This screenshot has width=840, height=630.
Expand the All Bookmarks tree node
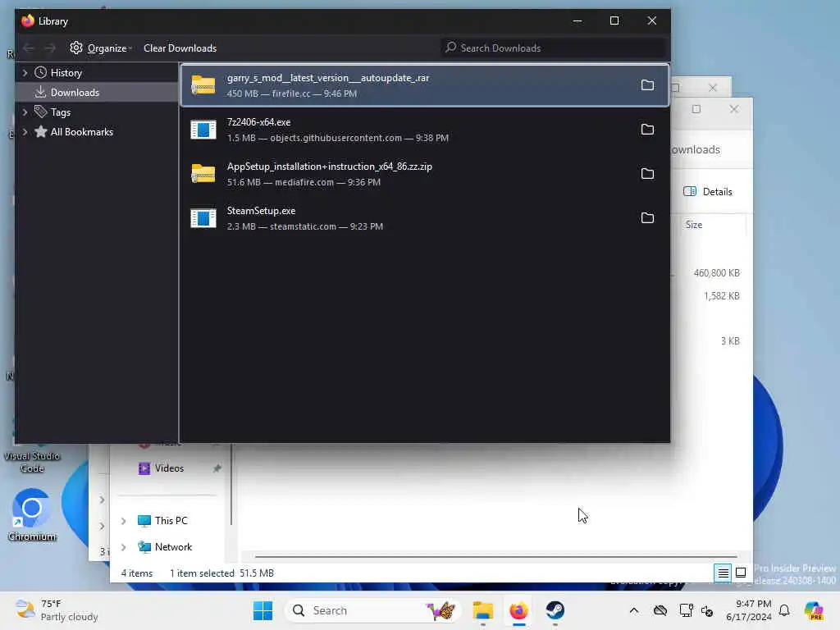[25, 132]
